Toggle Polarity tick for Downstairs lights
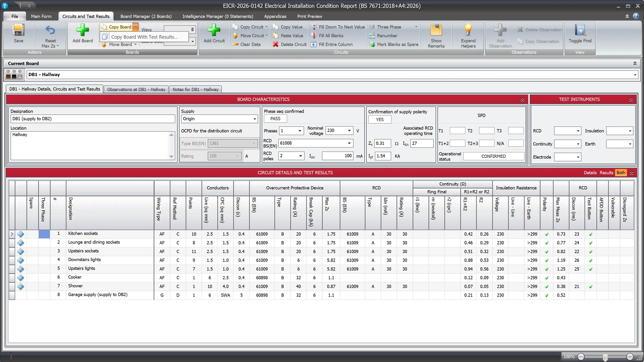This screenshot has width=644, height=362. (547, 260)
